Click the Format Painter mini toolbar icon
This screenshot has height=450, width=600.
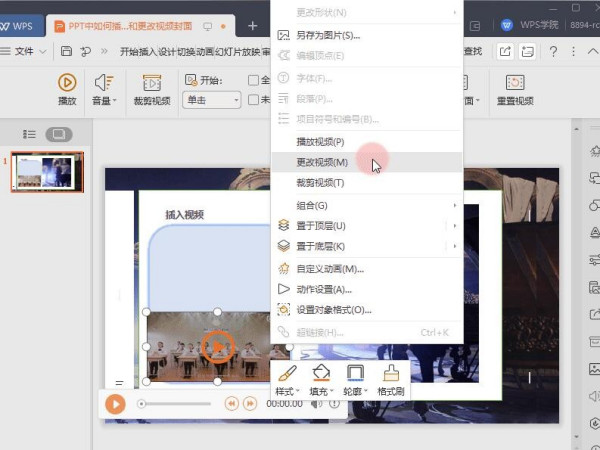coord(391,380)
